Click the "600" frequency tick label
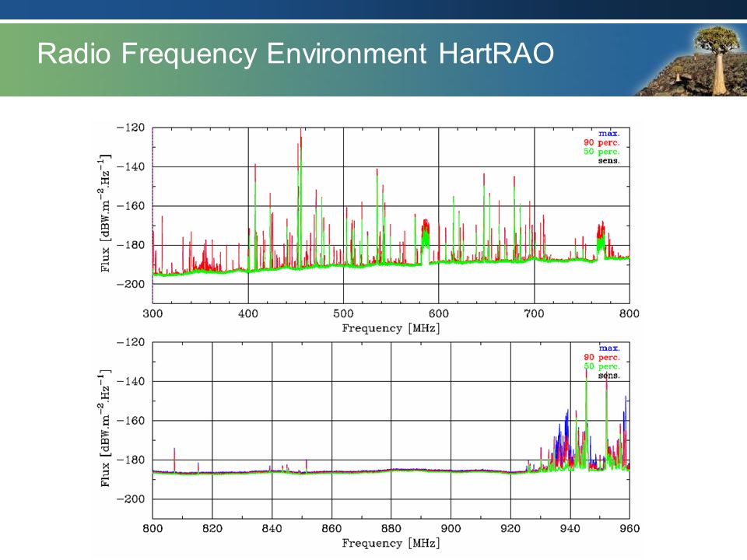Viewport: 747px width, 560px height. [x=438, y=313]
